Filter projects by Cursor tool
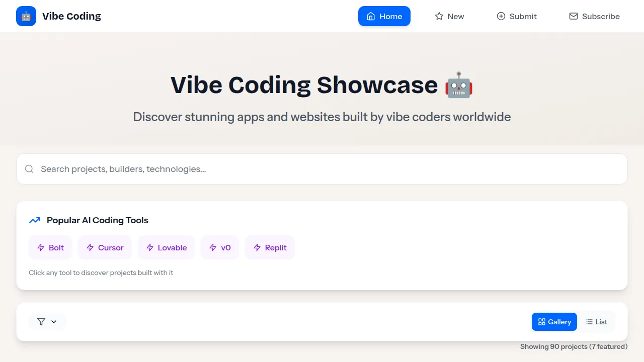 point(105,247)
